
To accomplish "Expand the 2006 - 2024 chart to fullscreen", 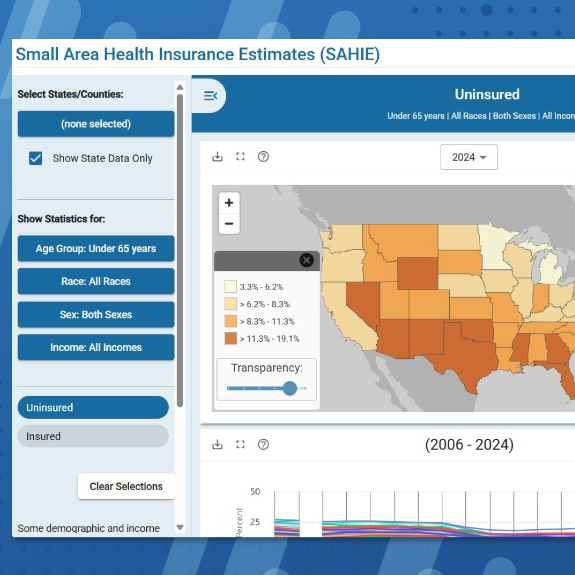I will (240, 444).
